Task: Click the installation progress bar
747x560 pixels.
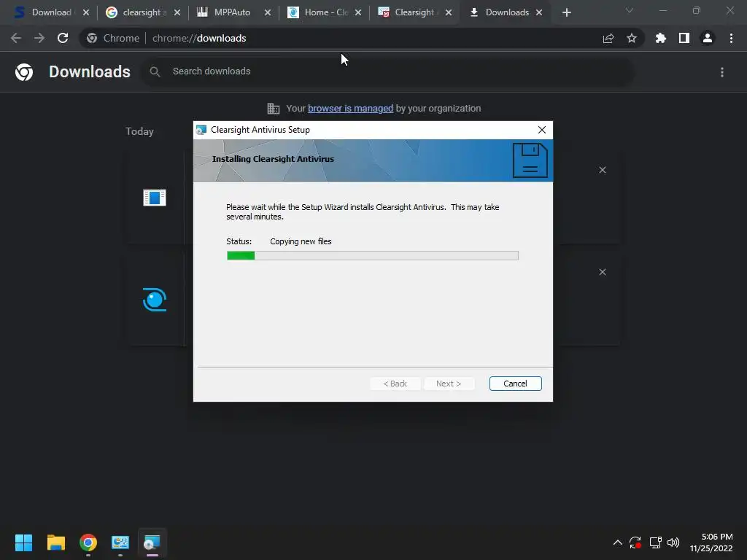Action: (373, 256)
